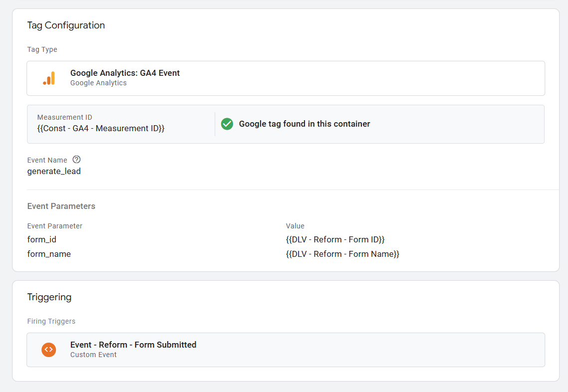The width and height of the screenshot is (568, 392).
Task: Select the generate_lead event name
Action: 54,171
